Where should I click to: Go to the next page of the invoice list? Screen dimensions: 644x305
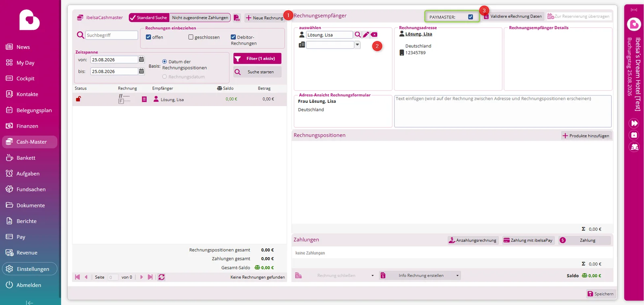141,277
